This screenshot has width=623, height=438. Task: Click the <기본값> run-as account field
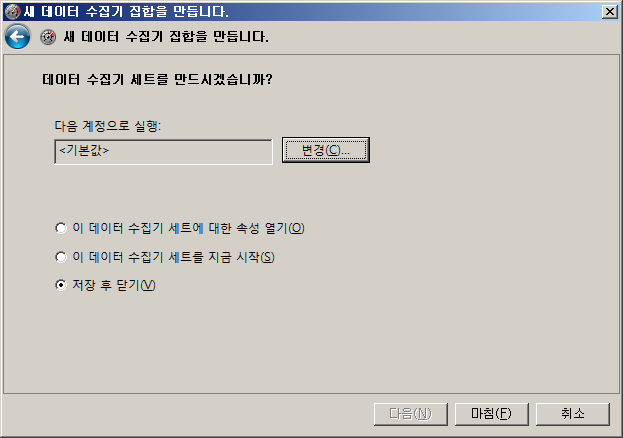163,151
